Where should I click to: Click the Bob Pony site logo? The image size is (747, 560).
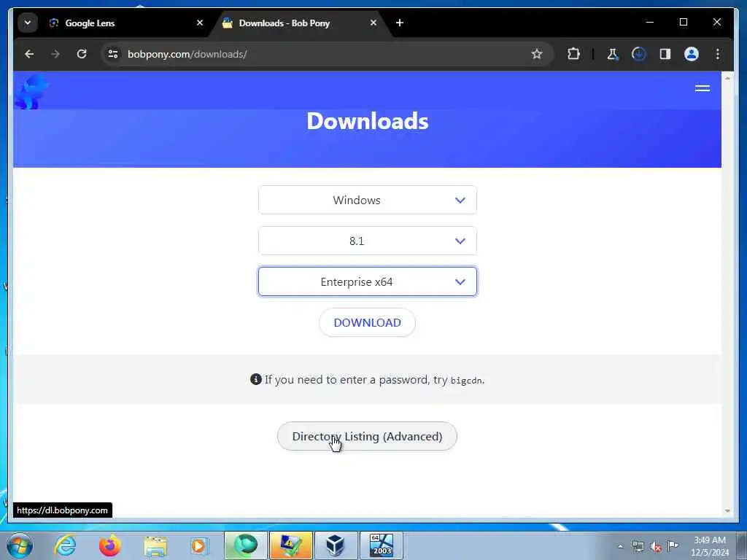pos(31,91)
